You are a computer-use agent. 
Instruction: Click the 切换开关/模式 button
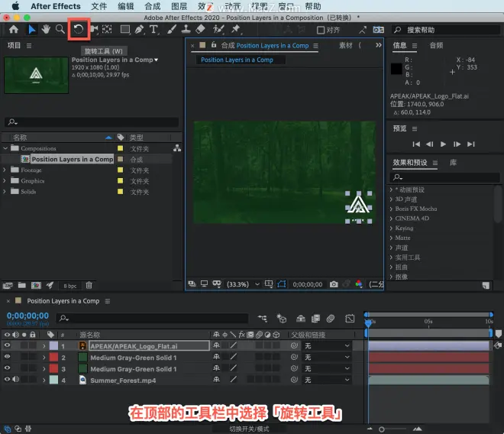pos(249,429)
